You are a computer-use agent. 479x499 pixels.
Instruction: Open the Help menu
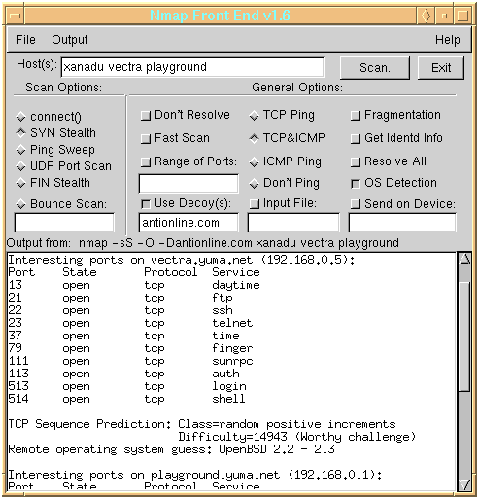tap(448, 40)
